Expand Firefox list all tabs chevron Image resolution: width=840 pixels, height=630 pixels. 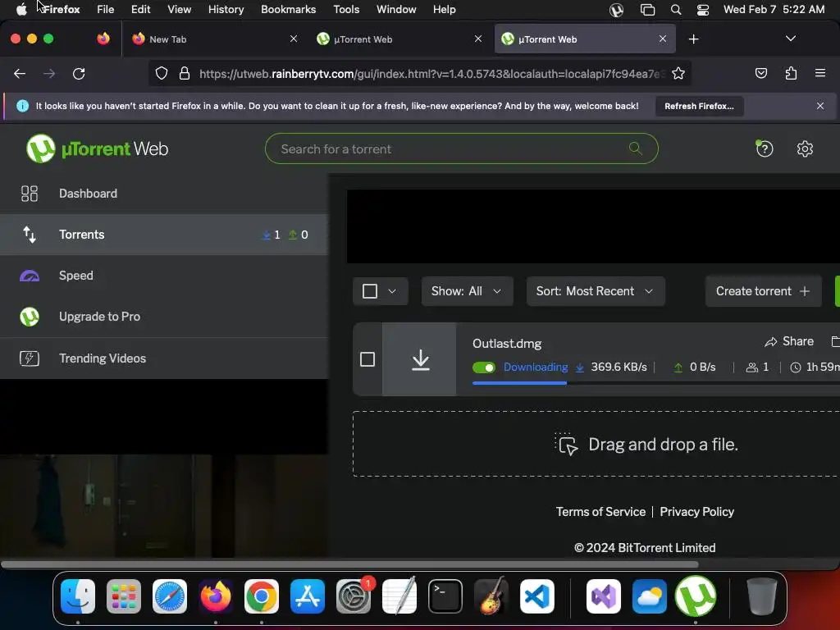[x=790, y=39]
